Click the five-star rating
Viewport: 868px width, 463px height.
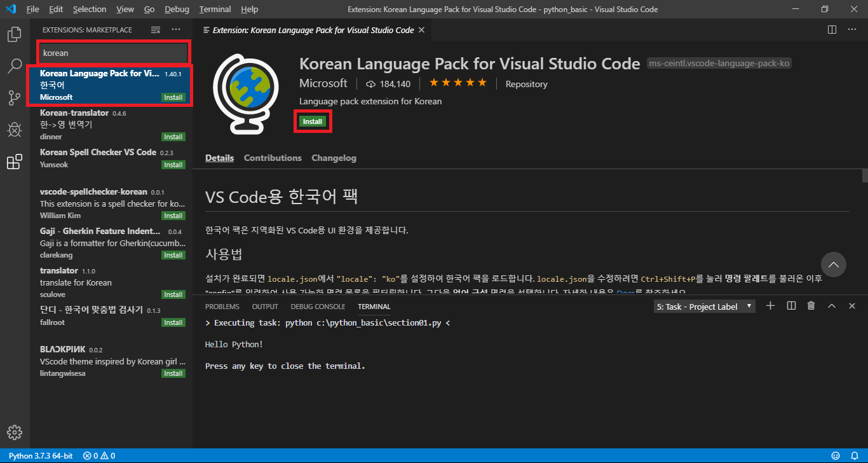pos(458,83)
